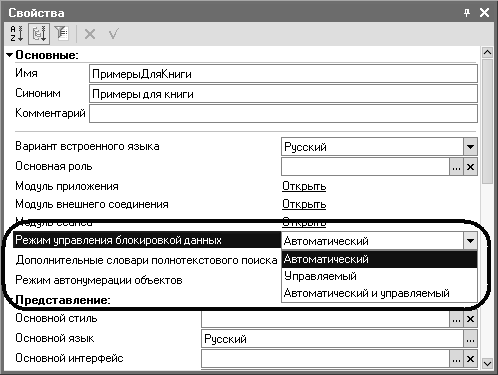Click the Основной интерфейс input field
Image resolution: width=498 pixels, height=375 pixels.
click(x=325, y=359)
